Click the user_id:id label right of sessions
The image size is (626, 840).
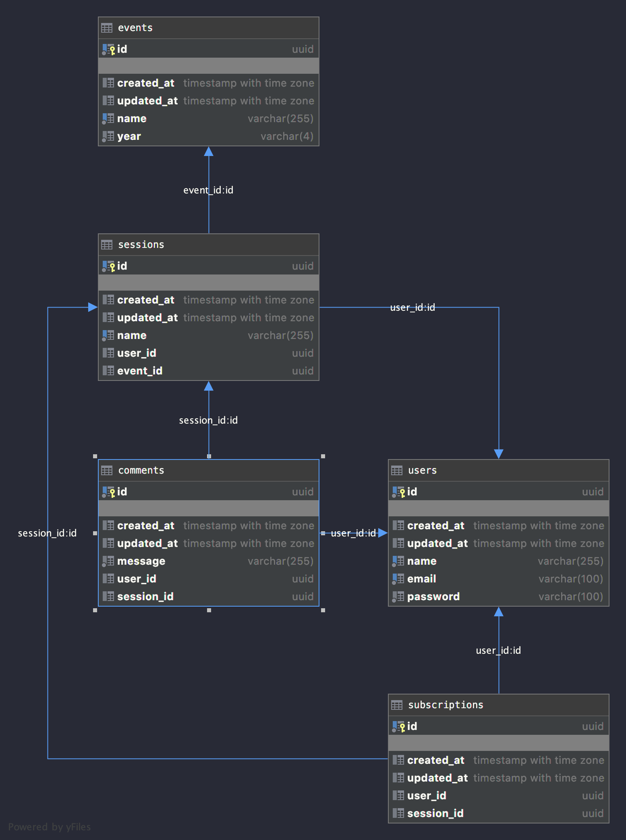coord(412,308)
